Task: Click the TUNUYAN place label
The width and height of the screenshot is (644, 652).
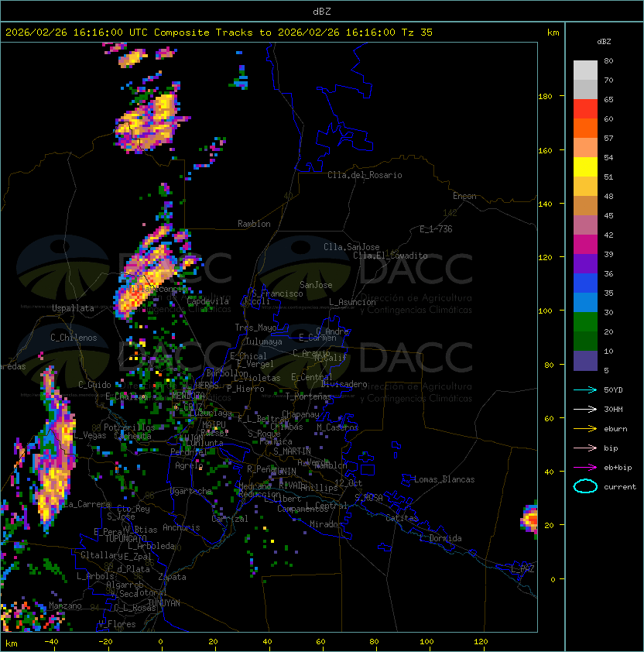Action: (x=164, y=603)
